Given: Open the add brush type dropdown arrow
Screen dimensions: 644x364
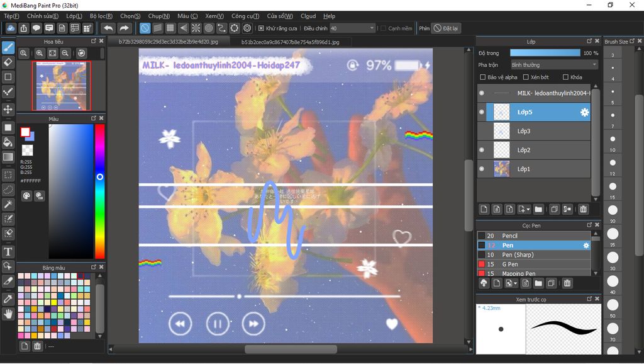Looking at the screenshot, I should click(515, 283).
